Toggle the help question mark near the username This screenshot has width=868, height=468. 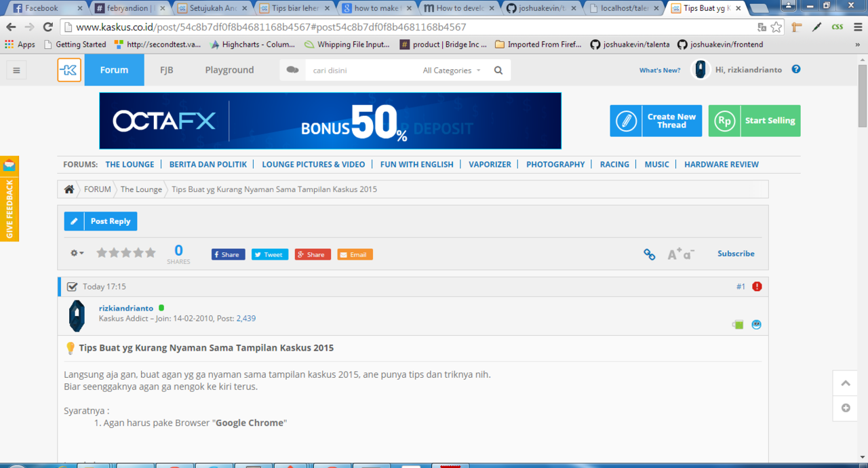(x=796, y=69)
